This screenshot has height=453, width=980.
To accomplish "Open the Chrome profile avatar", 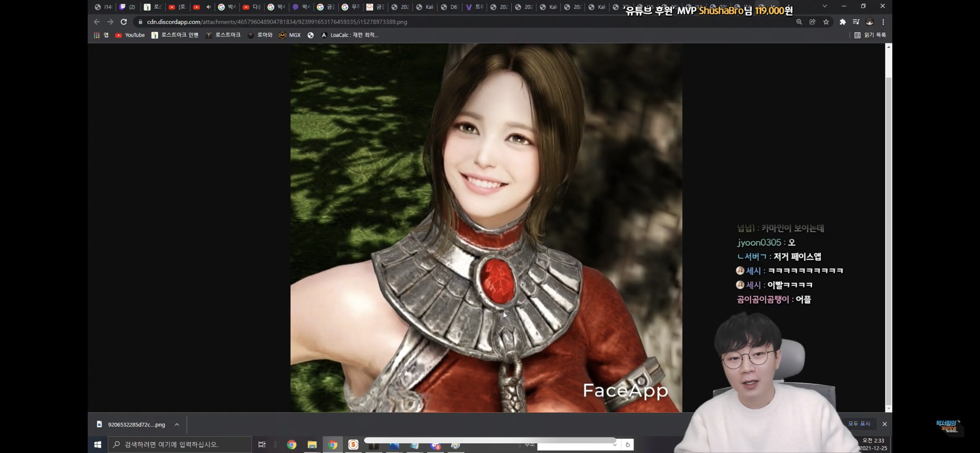I will [870, 22].
